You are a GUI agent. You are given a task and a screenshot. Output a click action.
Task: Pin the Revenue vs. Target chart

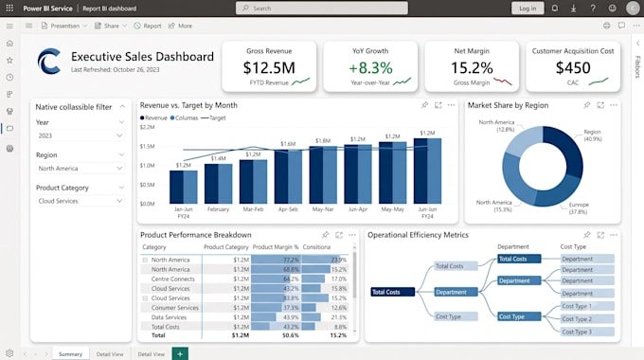point(424,105)
